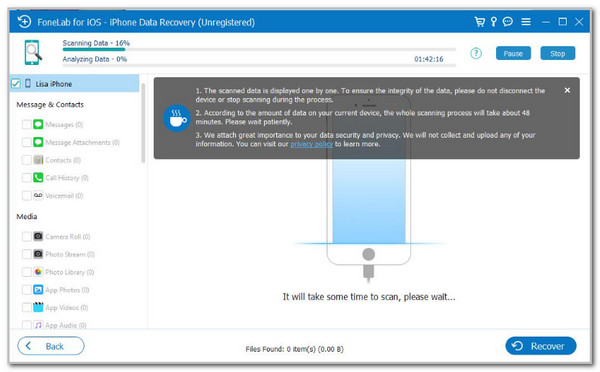Click the register key icon
600x372 pixels.
tap(494, 21)
